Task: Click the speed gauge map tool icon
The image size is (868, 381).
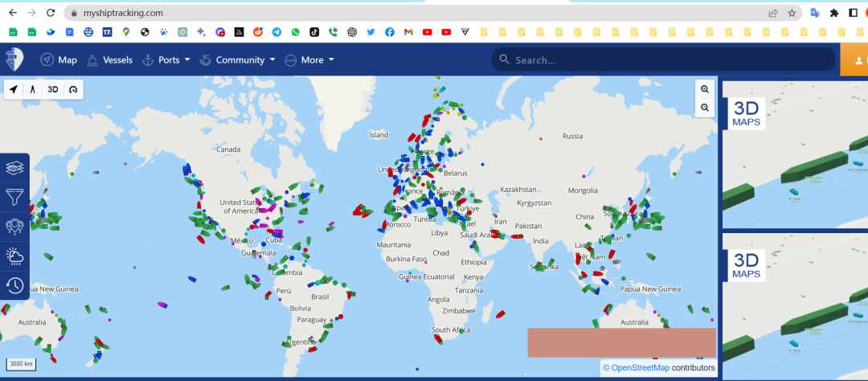Action: pyautogui.click(x=73, y=89)
